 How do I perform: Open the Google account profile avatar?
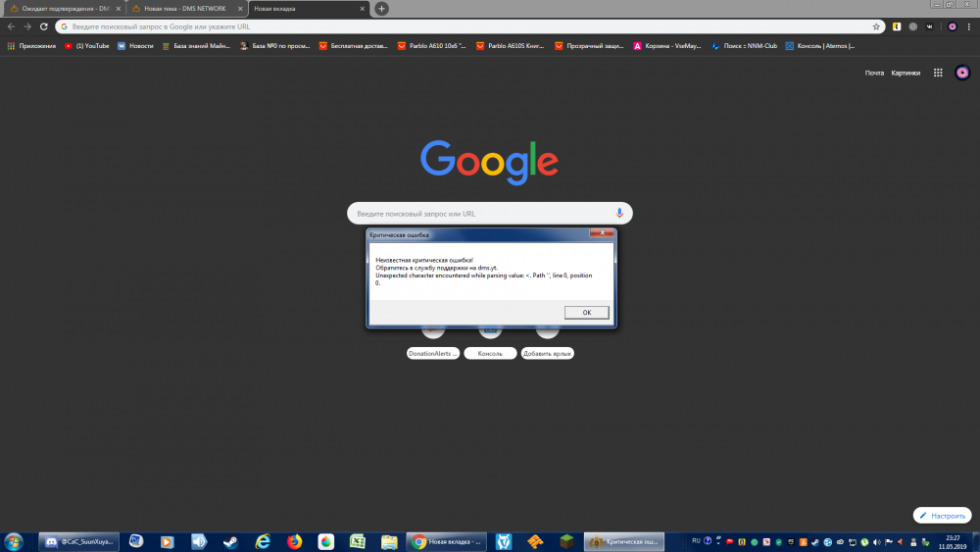[x=962, y=73]
